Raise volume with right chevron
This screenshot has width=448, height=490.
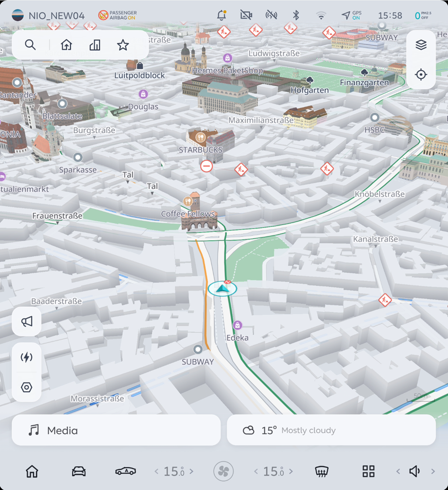pos(433,471)
